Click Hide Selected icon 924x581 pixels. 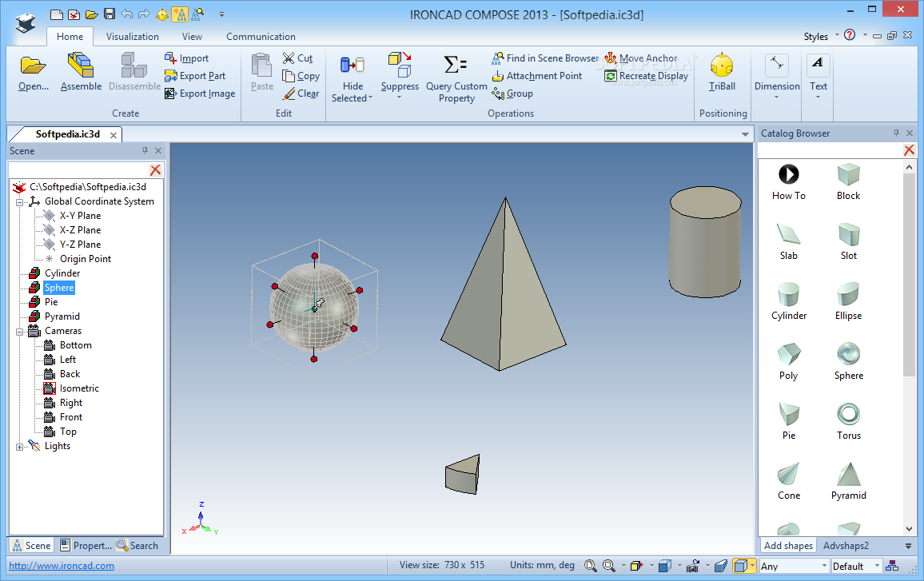[x=352, y=65]
